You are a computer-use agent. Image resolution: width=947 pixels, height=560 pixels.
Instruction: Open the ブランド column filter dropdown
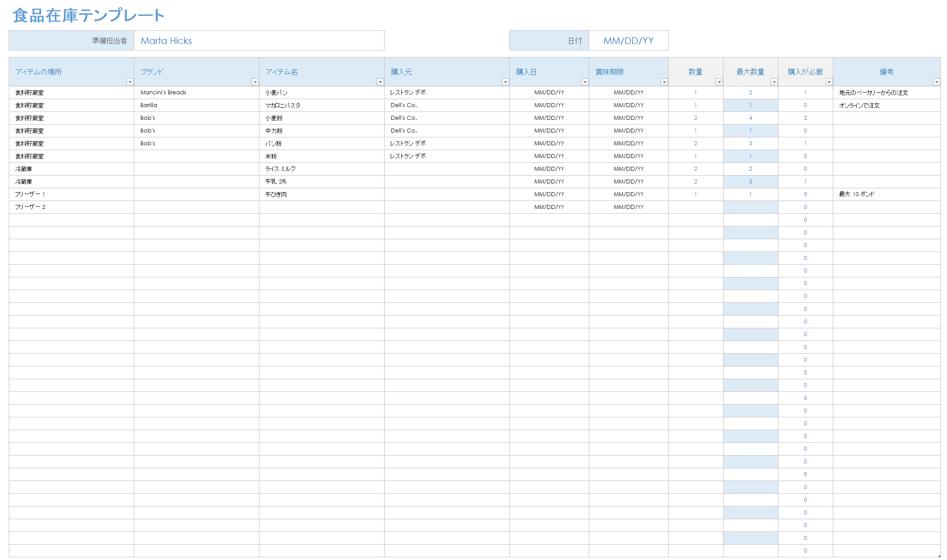[255, 82]
